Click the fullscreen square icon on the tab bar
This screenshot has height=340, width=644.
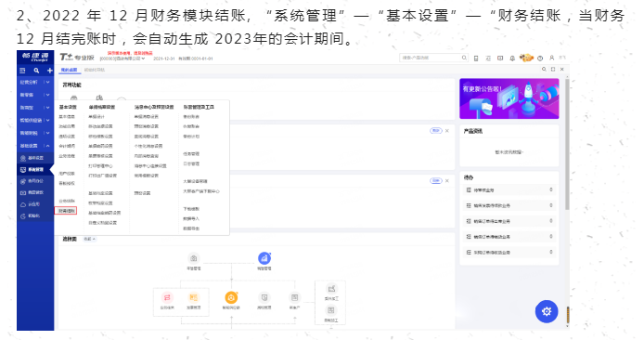click(x=553, y=70)
